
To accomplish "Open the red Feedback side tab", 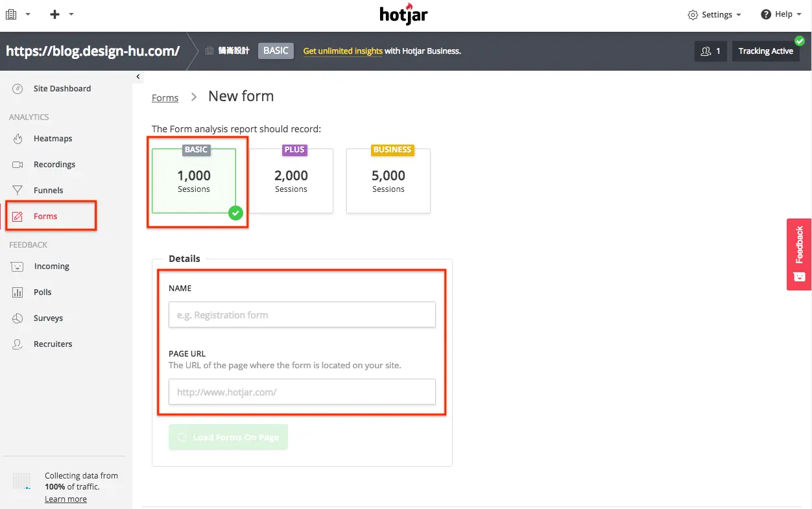I will [x=799, y=254].
